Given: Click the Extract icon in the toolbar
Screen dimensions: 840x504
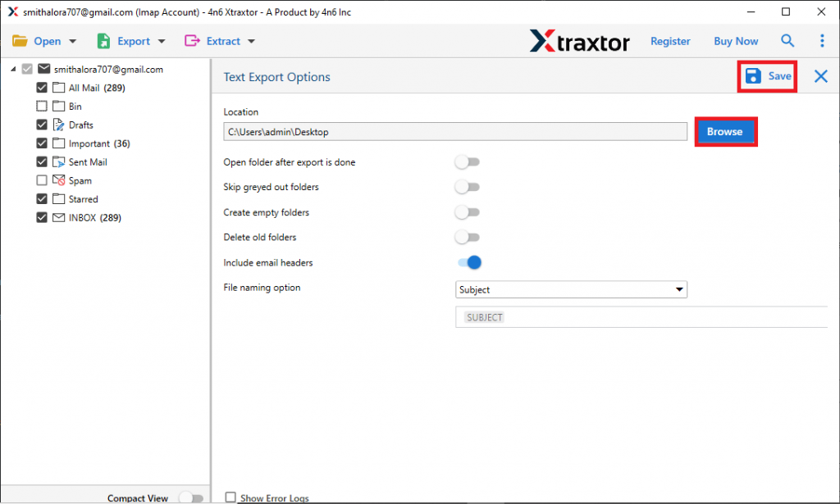Looking at the screenshot, I should 191,40.
